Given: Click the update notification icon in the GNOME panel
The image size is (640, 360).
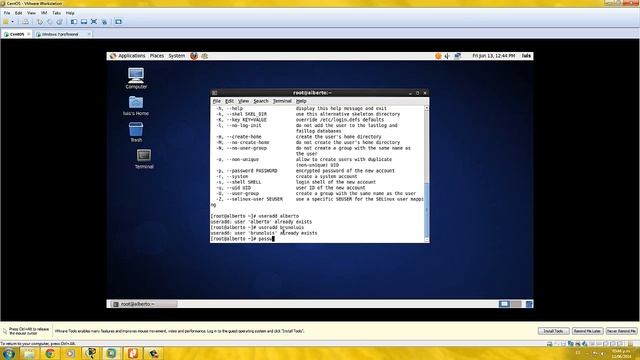Looking at the screenshot, I should click(438, 56).
